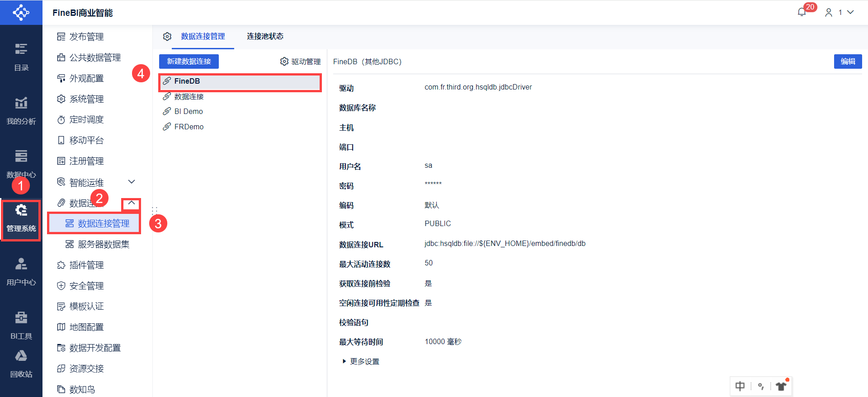This screenshot has height=397, width=868.
Task: Open 安全管理 menu item
Action: tap(80, 286)
